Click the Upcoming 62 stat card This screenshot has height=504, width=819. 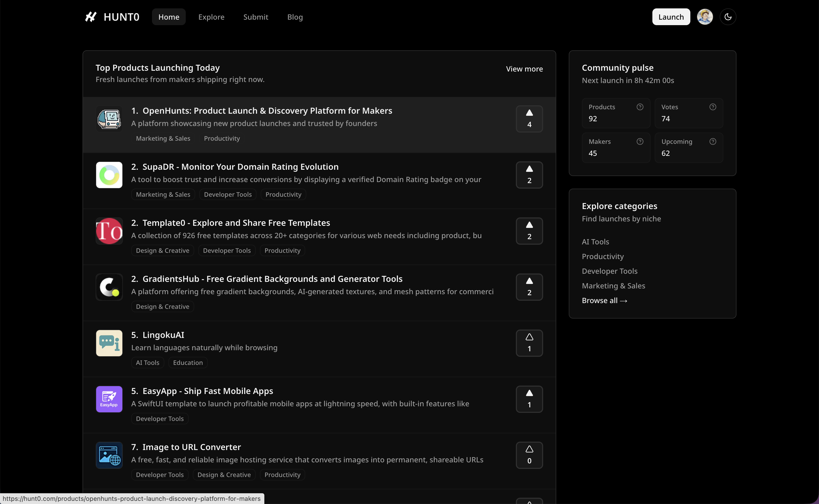[x=689, y=148]
